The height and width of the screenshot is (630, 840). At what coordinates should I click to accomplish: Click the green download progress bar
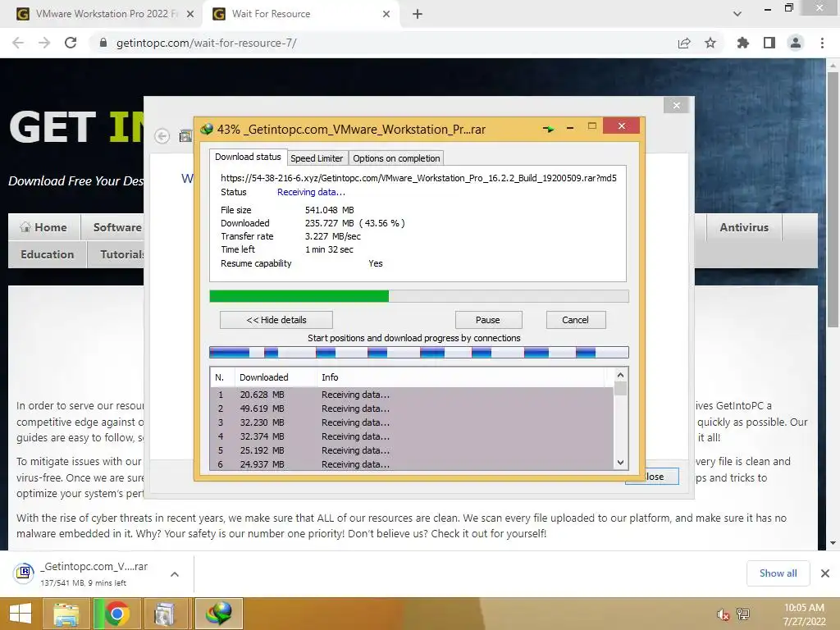(x=419, y=296)
